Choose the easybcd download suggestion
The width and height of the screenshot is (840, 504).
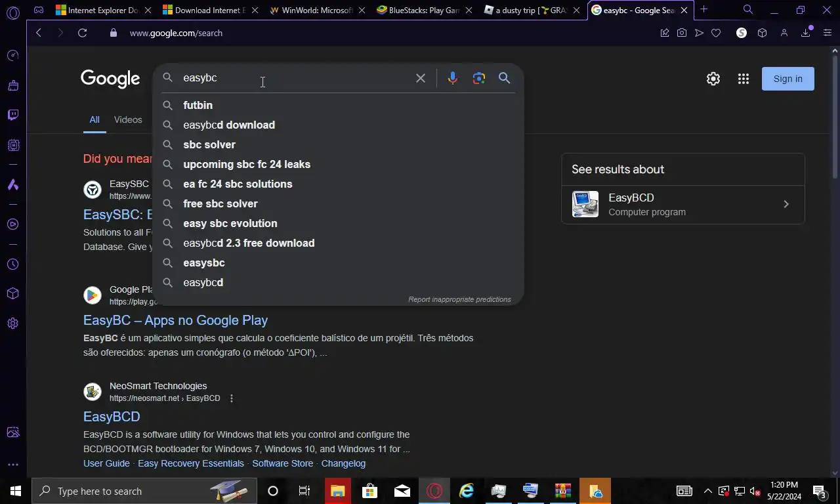point(338,125)
